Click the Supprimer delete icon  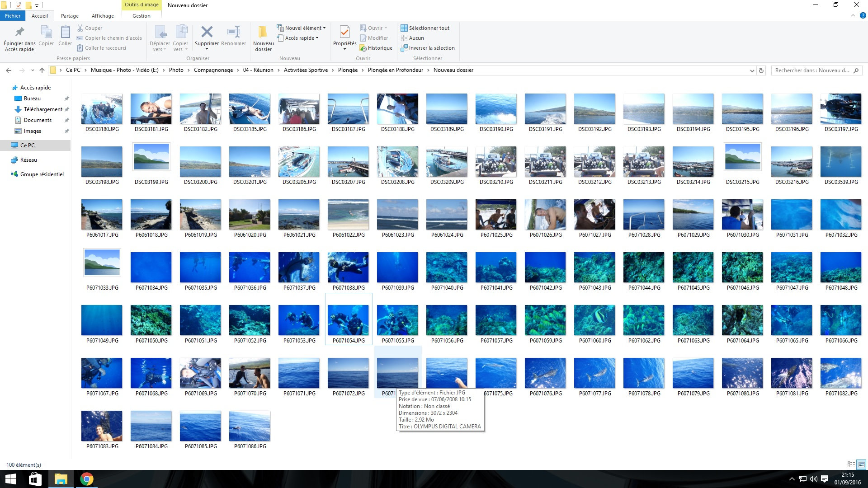207,32
